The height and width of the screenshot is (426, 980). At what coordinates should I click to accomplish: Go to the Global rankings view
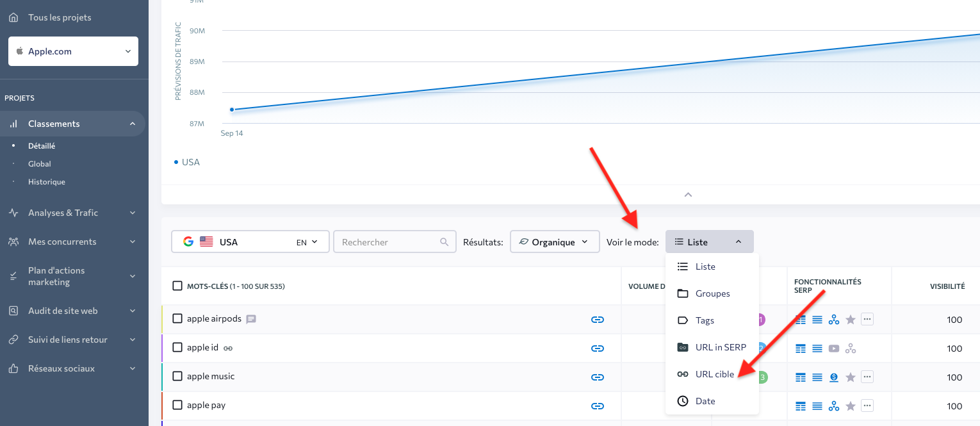(40, 164)
